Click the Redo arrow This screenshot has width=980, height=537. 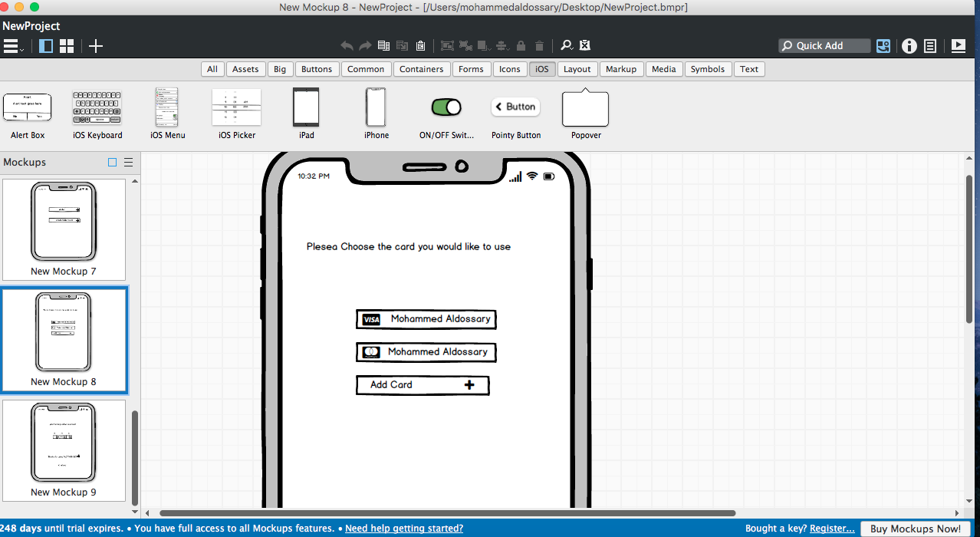366,46
